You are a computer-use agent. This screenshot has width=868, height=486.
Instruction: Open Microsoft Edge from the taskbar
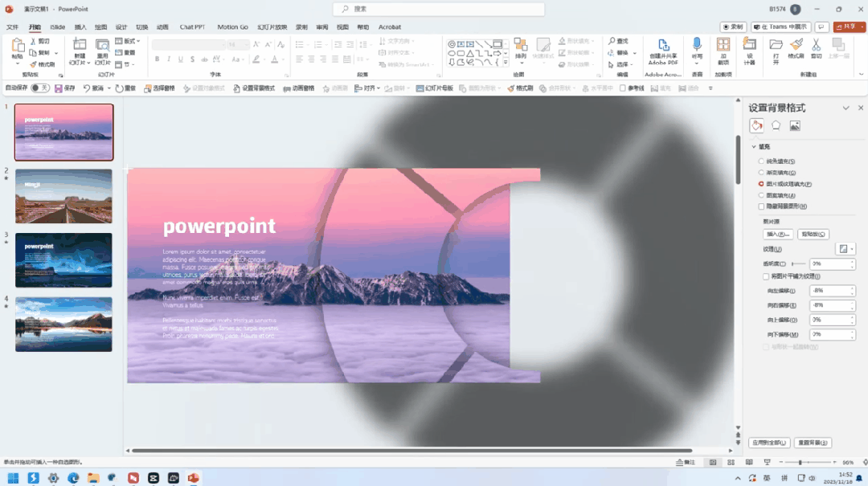(x=73, y=478)
